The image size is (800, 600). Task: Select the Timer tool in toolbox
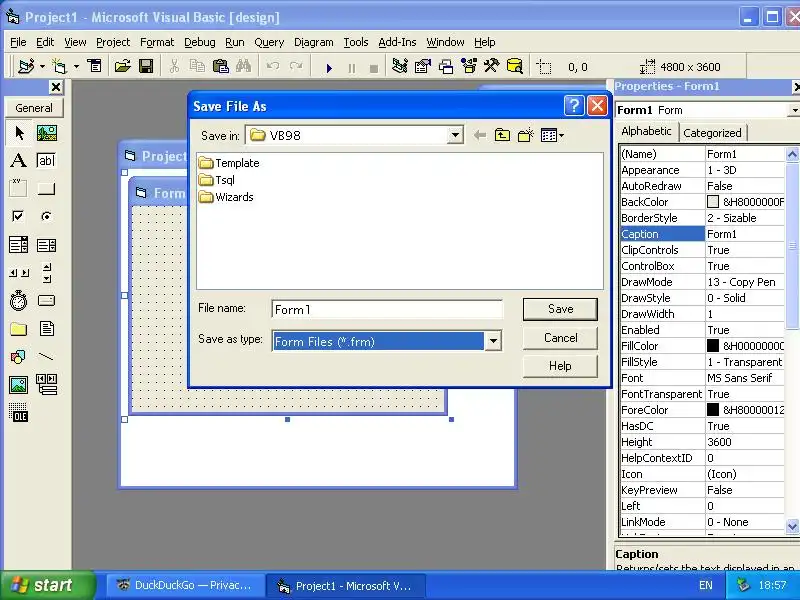click(19, 301)
